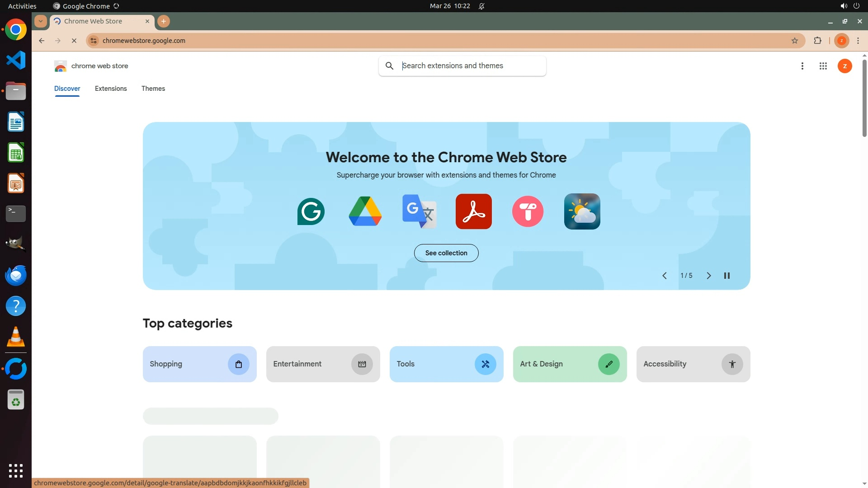
Task: Open the tab search dropdown arrow
Action: [x=41, y=21]
